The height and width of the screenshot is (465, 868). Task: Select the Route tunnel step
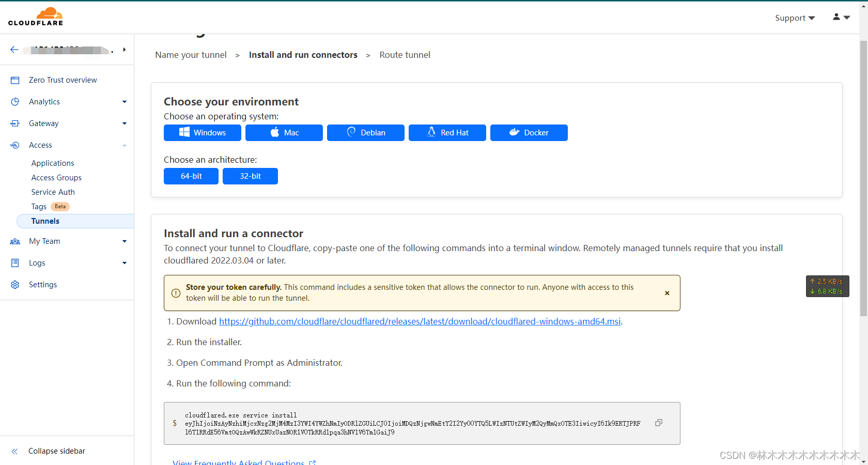point(405,55)
